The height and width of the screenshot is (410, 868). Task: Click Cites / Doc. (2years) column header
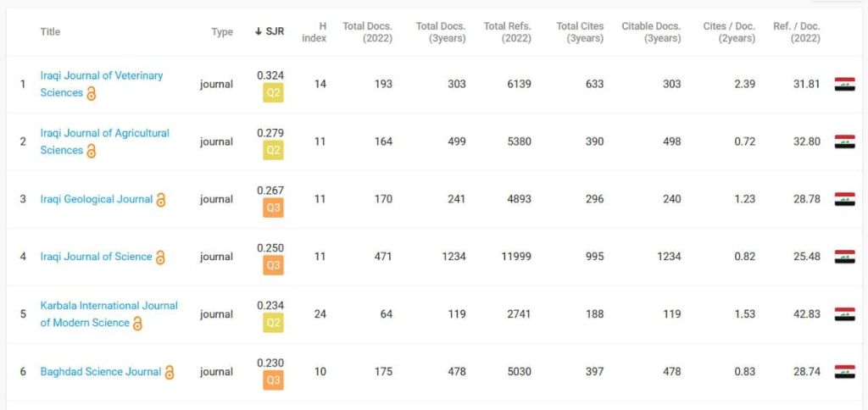[x=729, y=32]
